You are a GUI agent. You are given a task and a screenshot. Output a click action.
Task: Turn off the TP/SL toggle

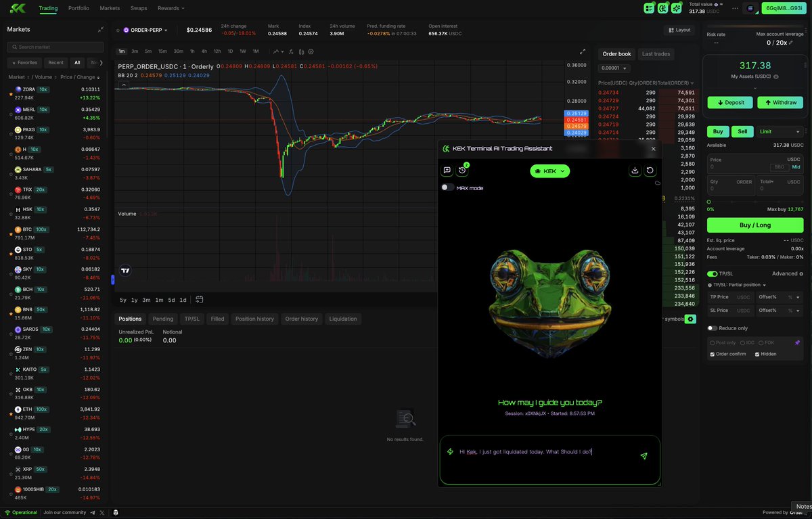point(713,274)
